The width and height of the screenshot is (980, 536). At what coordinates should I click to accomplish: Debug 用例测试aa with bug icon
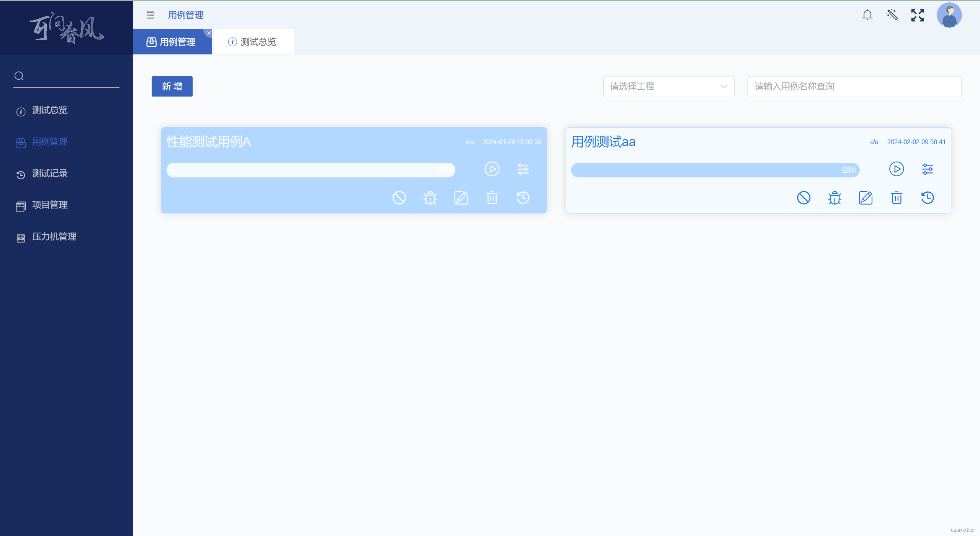[x=834, y=198]
